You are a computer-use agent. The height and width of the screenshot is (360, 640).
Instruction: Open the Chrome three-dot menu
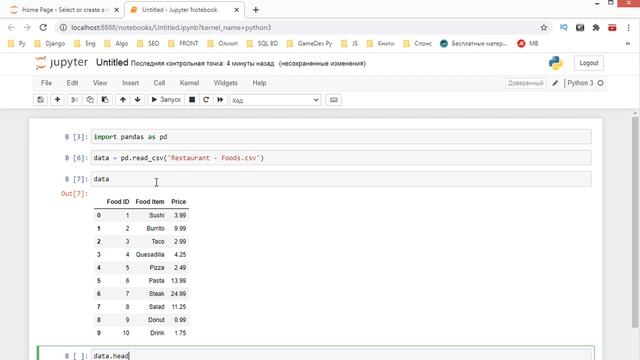click(x=629, y=28)
